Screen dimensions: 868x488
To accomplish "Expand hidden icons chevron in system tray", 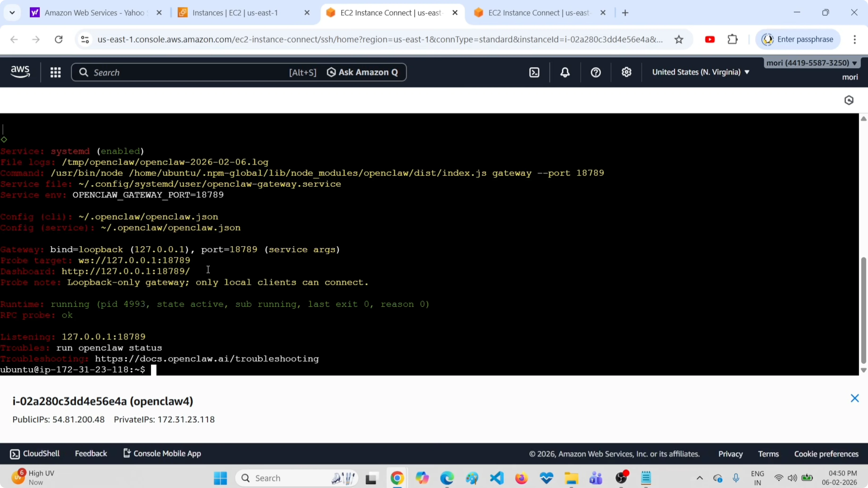I will [x=700, y=478].
